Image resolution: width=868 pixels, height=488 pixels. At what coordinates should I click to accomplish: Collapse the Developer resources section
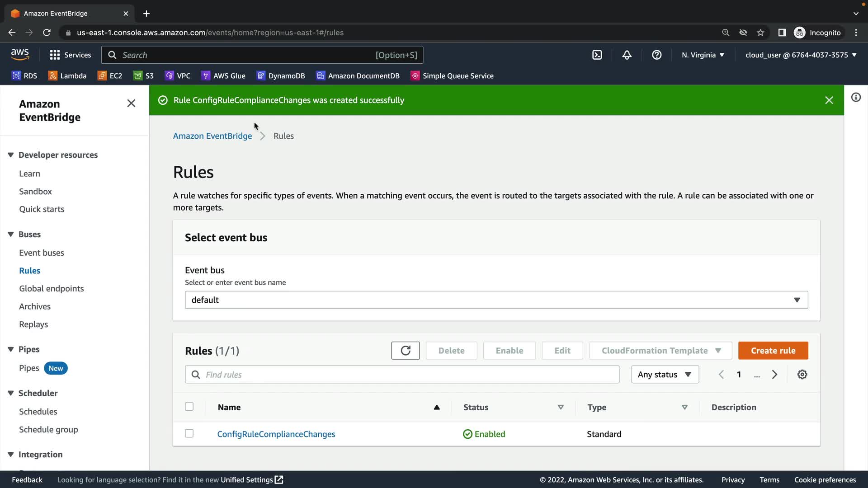pos(11,155)
